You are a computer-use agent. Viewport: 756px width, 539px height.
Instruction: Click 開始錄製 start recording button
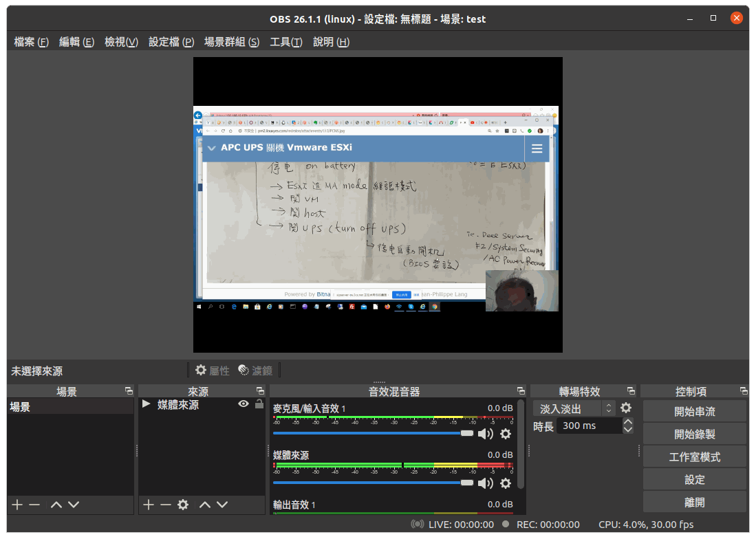(695, 434)
